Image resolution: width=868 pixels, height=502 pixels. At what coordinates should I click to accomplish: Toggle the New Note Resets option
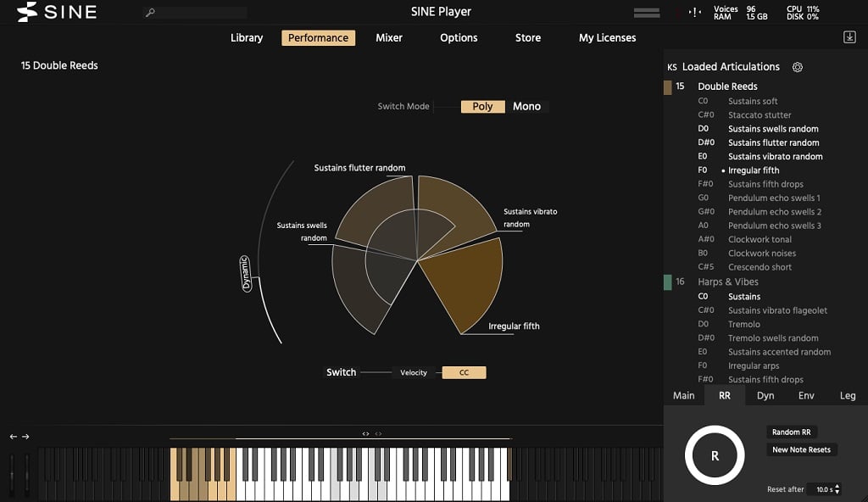[x=801, y=450]
